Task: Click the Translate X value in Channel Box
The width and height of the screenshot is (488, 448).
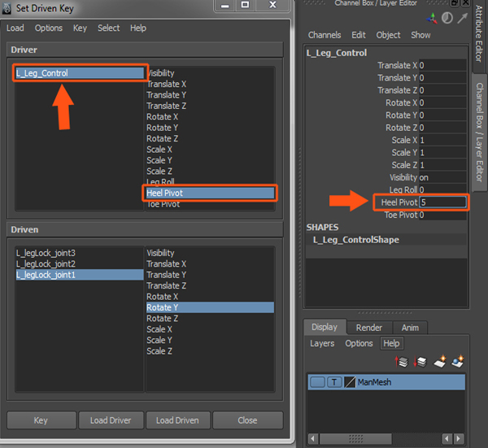Action: pyautogui.click(x=442, y=65)
